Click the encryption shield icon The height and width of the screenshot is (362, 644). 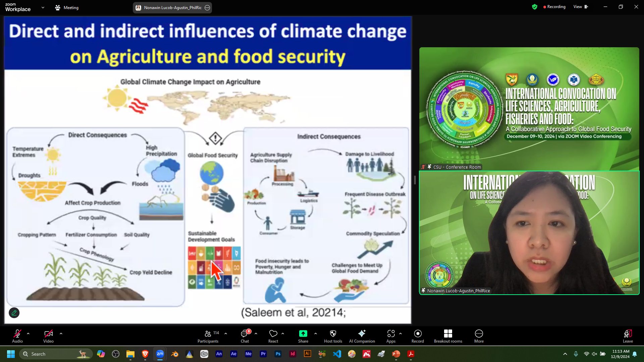click(534, 7)
